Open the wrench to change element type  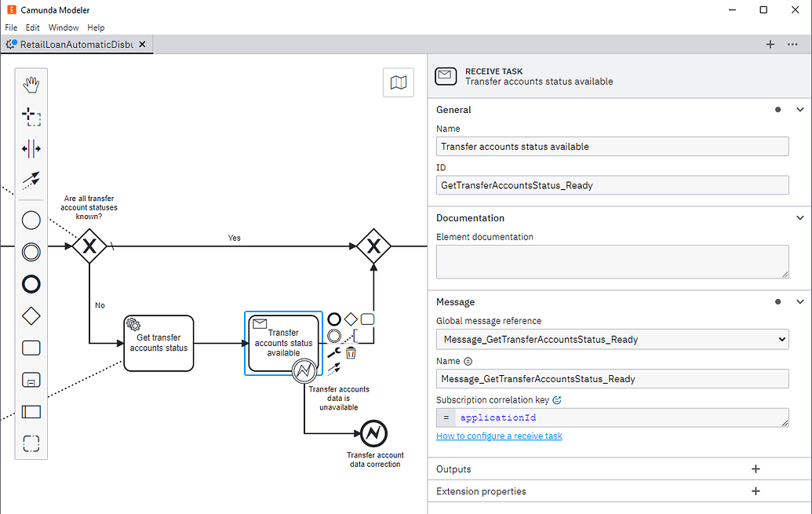[x=333, y=351]
